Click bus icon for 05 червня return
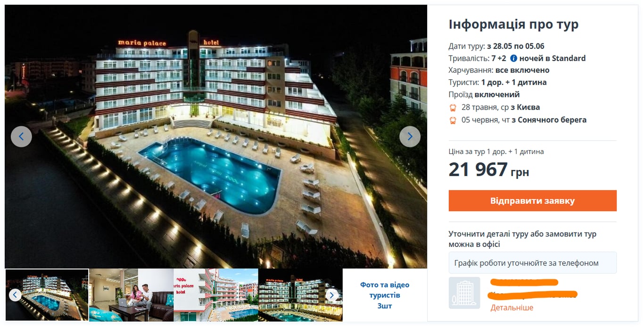Image resolution: width=644 pixels, height=330 pixels. tap(453, 120)
